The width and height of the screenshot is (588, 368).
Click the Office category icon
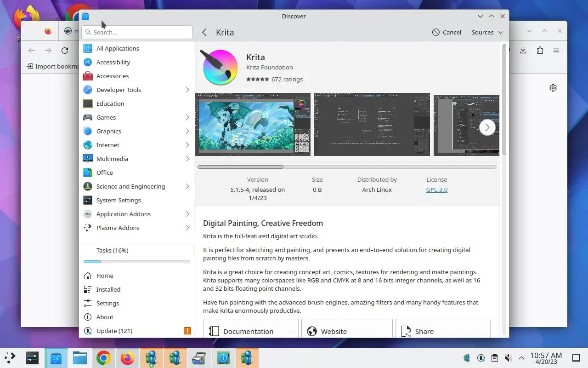[88, 172]
